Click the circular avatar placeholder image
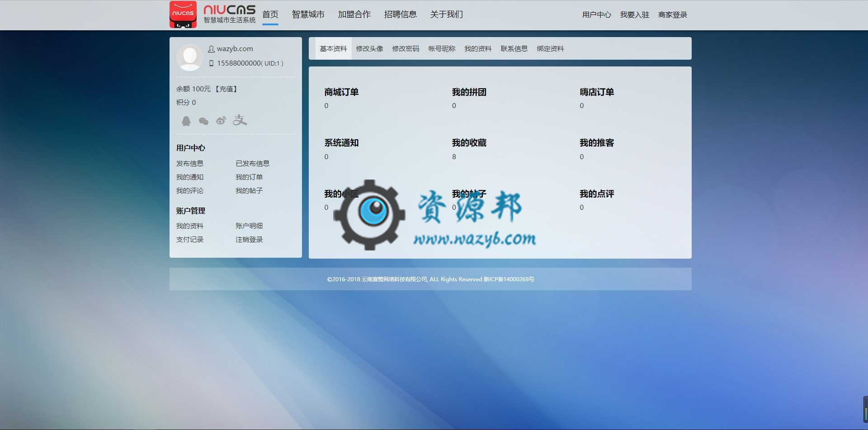Image resolution: width=868 pixels, height=430 pixels. click(x=189, y=57)
